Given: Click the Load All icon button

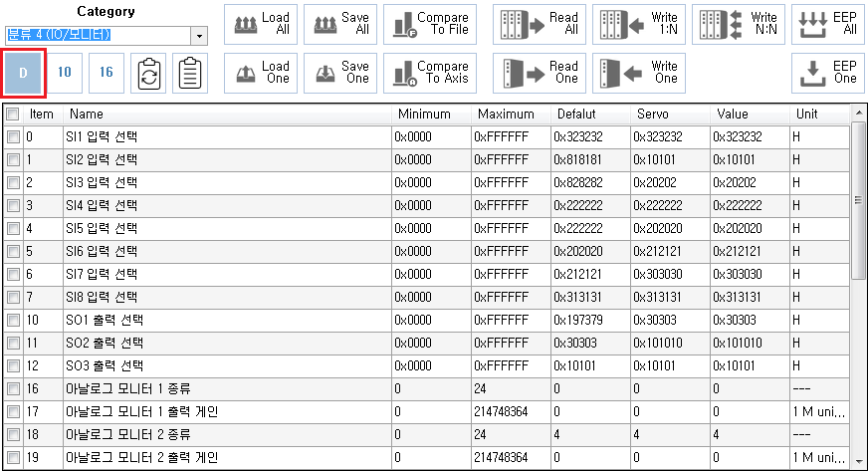Looking at the screenshot, I should point(260,25).
